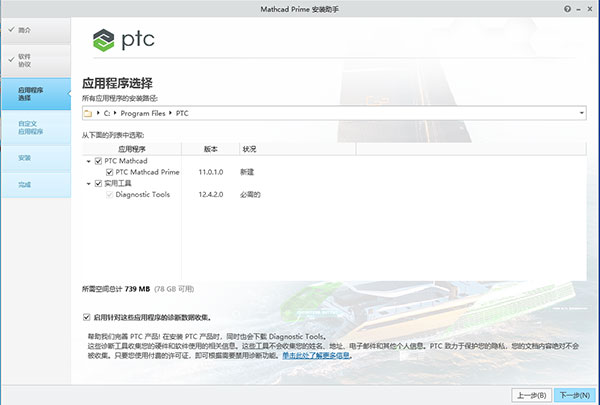Toggle the PTC Mathcad Prime checkbox

pos(109,172)
